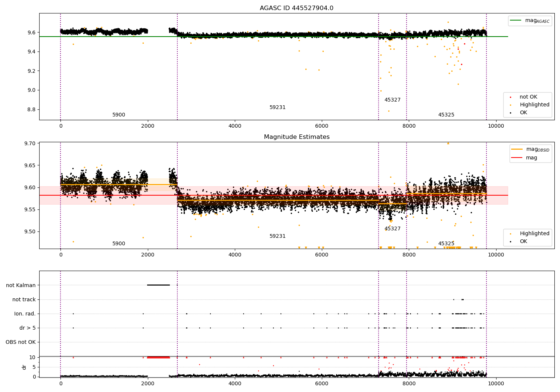Click the '45325' label in Magnitude Estimates plot
The image size is (560, 392).
[446, 243]
